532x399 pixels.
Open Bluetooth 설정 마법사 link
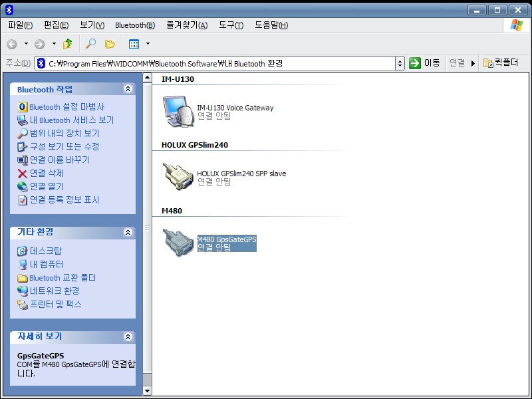pos(67,107)
